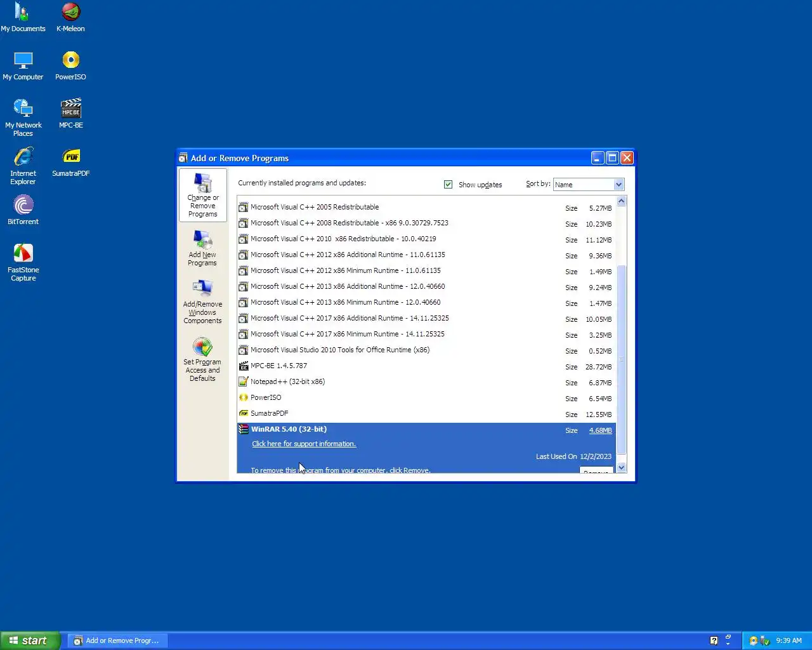Screen dimensions: 812x650
Task: Click WinRAR size 4.68MB link
Action: pos(600,430)
